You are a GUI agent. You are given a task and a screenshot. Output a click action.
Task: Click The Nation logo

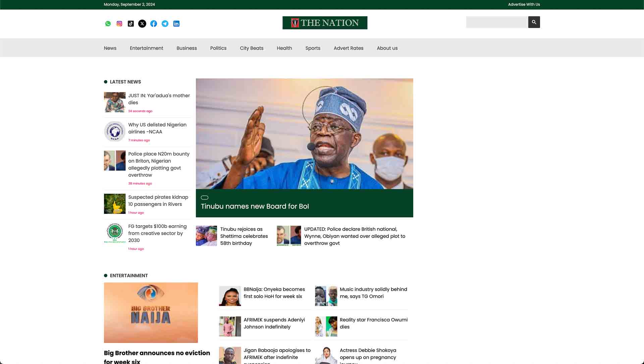[x=325, y=23]
